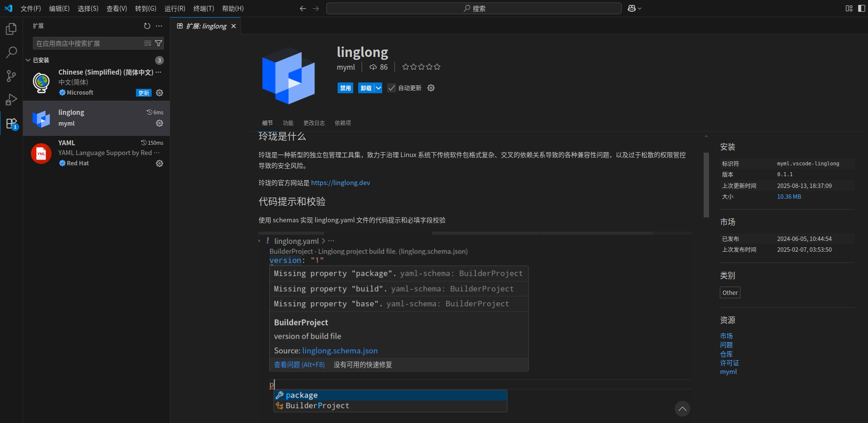Open the File menu
The width and height of the screenshot is (868, 423).
pyautogui.click(x=30, y=8)
